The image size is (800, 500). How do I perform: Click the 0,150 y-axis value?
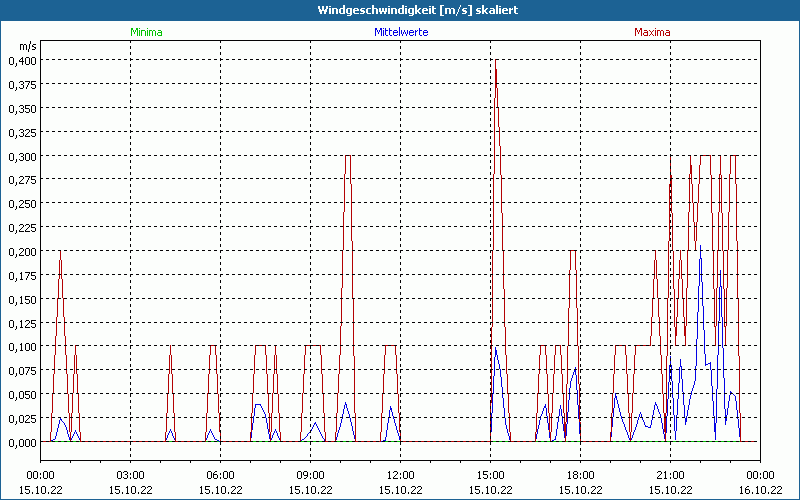pos(22,299)
